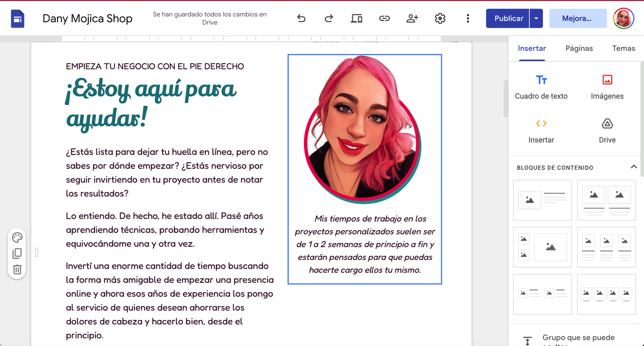
Task: Insert a text box
Action: [x=541, y=87]
